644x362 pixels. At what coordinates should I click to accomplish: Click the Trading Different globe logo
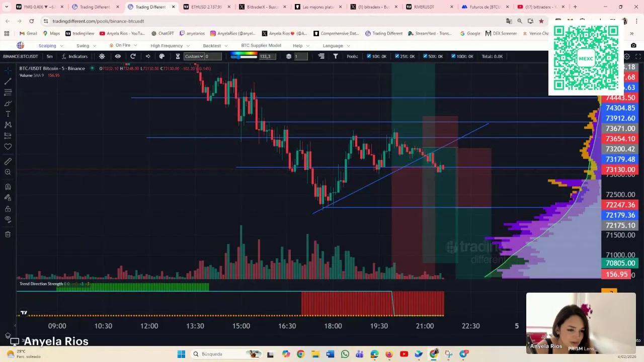pos(21,45)
